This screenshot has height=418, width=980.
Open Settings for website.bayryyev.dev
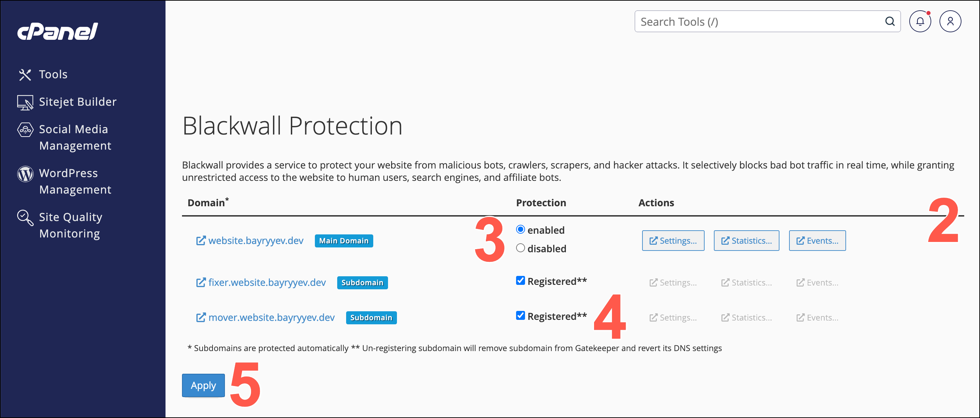(673, 241)
